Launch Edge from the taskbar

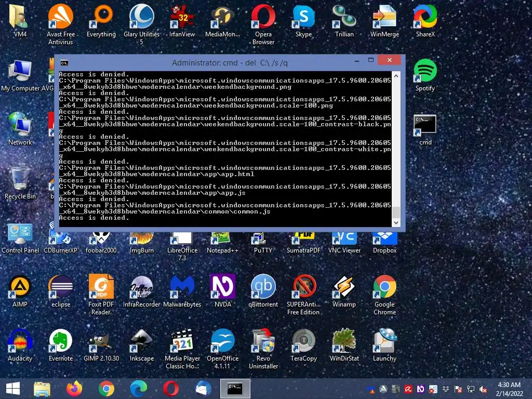[x=138, y=389]
